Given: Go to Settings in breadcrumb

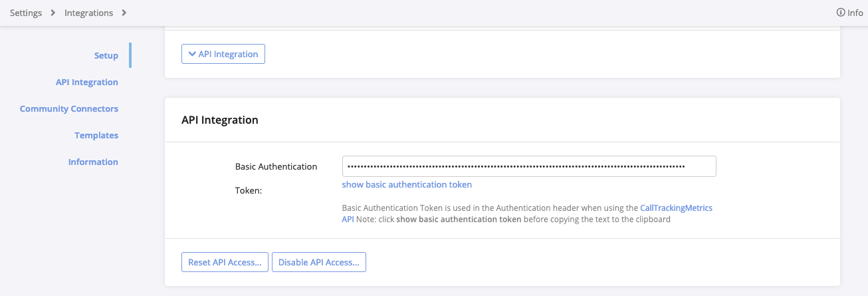Looking at the screenshot, I should pyautogui.click(x=27, y=13).
